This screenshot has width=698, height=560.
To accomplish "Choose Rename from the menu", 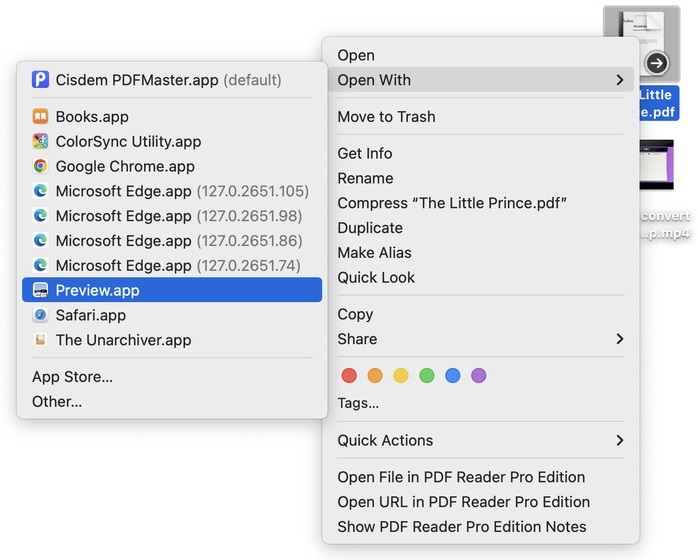I will [x=481, y=178].
